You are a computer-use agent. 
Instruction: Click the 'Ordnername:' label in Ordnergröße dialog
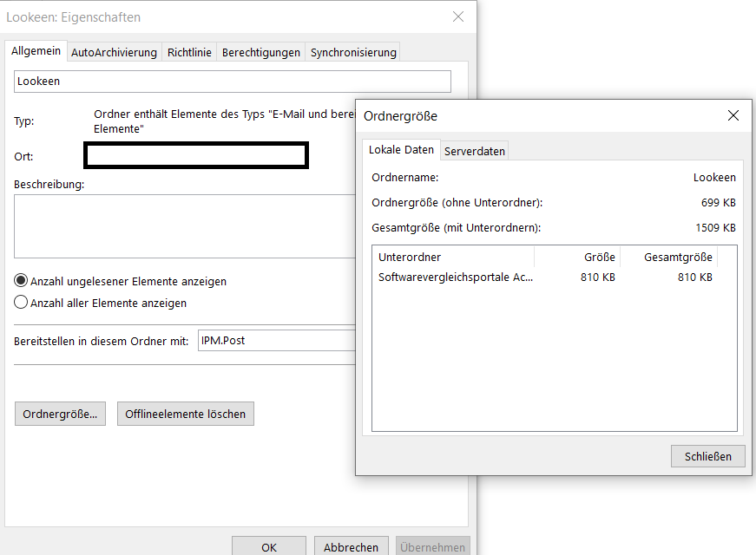(x=405, y=177)
